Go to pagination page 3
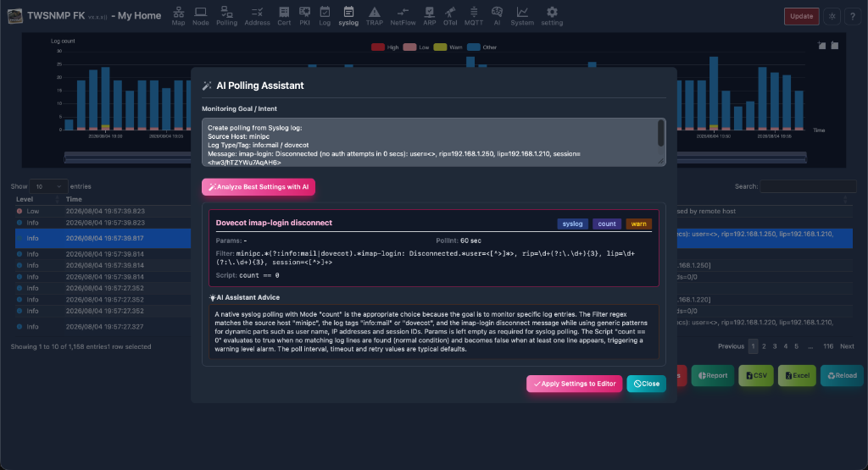The width and height of the screenshot is (868, 470). pos(775,346)
